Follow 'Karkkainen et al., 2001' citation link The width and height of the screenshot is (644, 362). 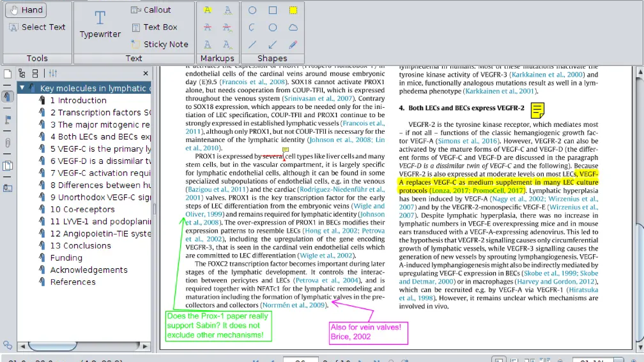pyautogui.click(x=500, y=91)
